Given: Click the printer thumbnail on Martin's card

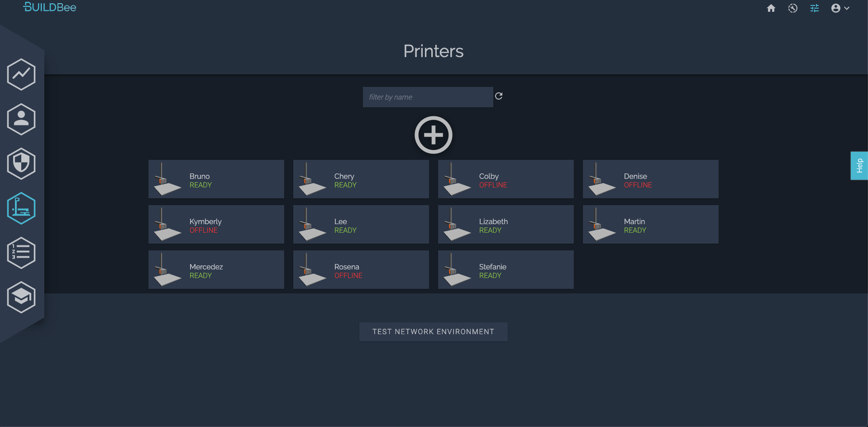Looking at the screenshot, I should coord(602,225).
